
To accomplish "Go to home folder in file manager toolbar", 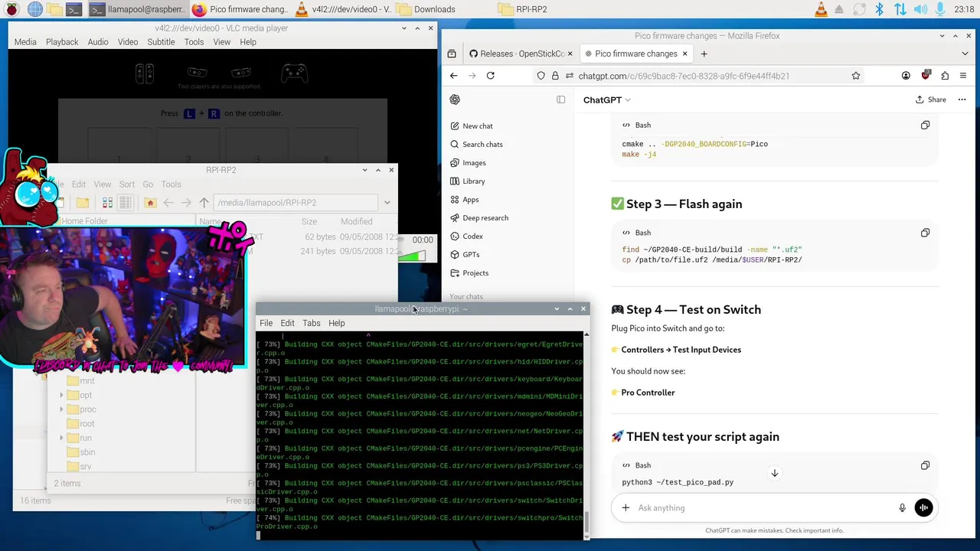I will (150, 203).
